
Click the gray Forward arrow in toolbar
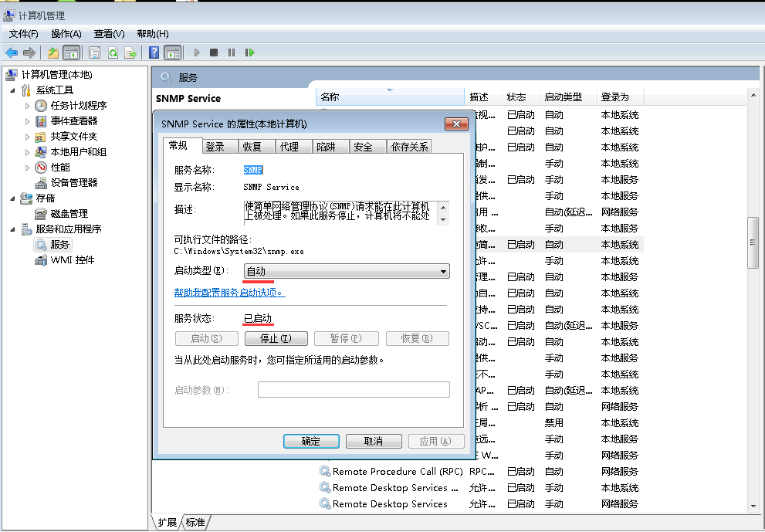tap(29, 53)
